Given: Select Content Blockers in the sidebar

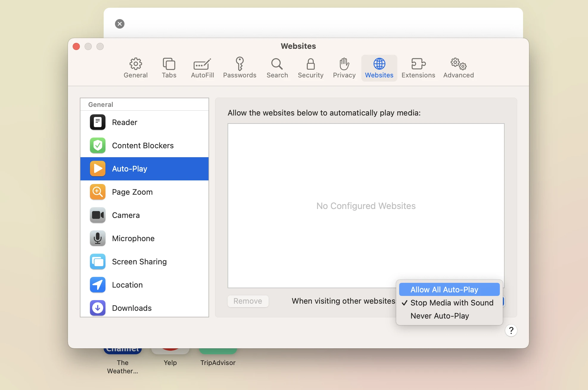Looking at the screenshot, I should (143, 146).
